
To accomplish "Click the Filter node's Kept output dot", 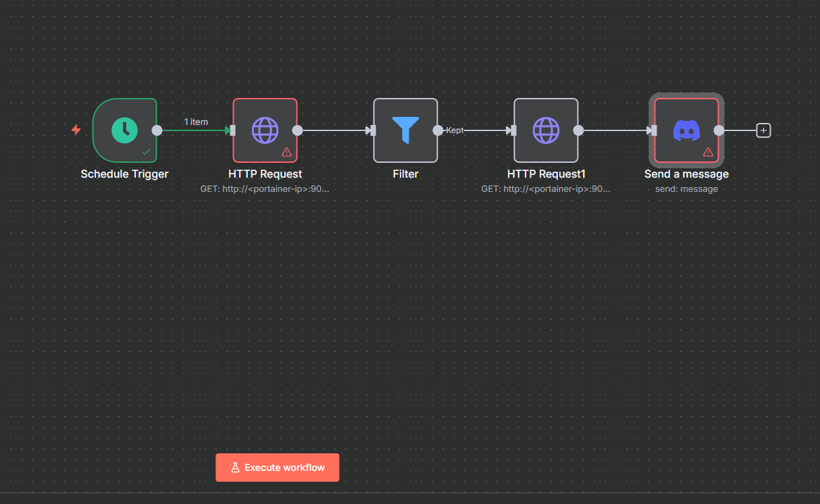I will (438, 130).
